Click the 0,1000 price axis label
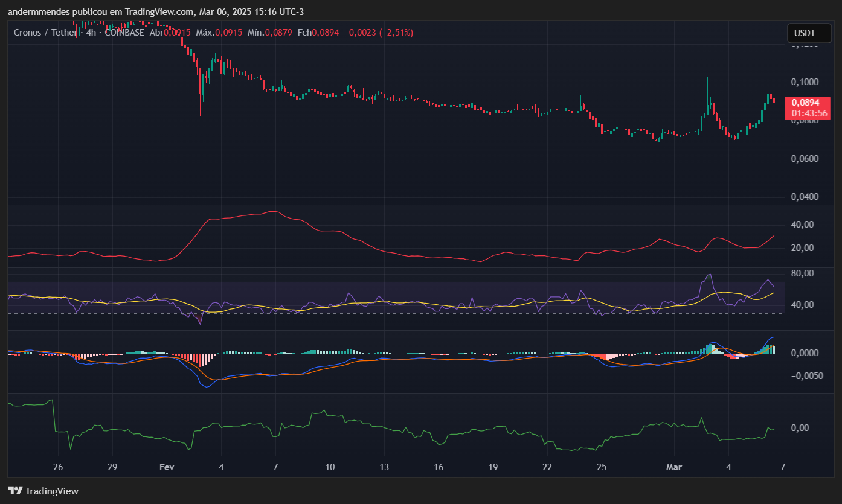 pos(805,82)
